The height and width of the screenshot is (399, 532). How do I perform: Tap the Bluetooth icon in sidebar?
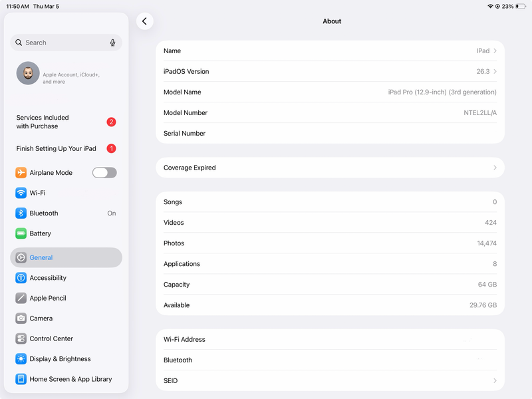click(x=21, y=213)
